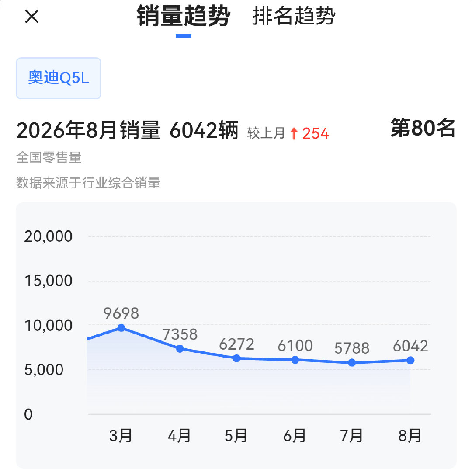
Task: Tap the 奥迪Q5L model chip
Action: coord(59,78)
